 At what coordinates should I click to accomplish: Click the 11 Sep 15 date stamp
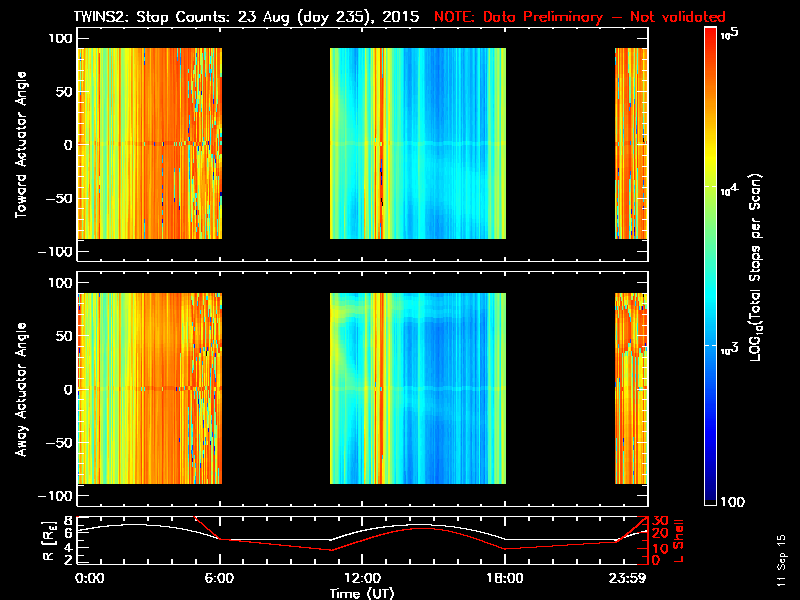(781, 560)
